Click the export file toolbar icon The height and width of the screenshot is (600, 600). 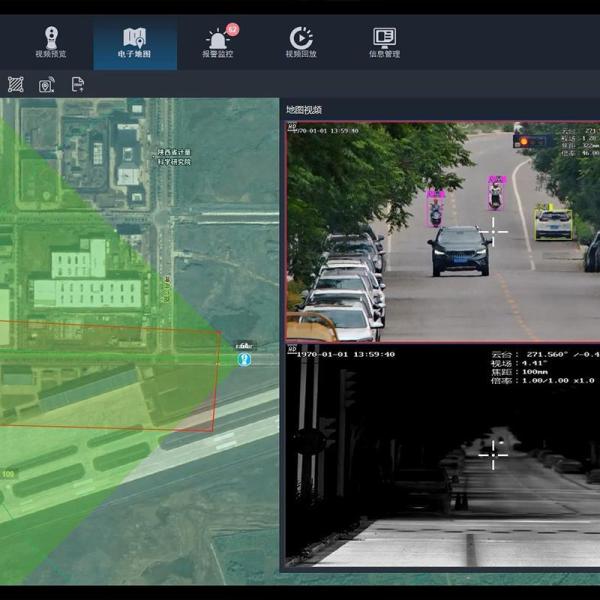click(78, 85)
